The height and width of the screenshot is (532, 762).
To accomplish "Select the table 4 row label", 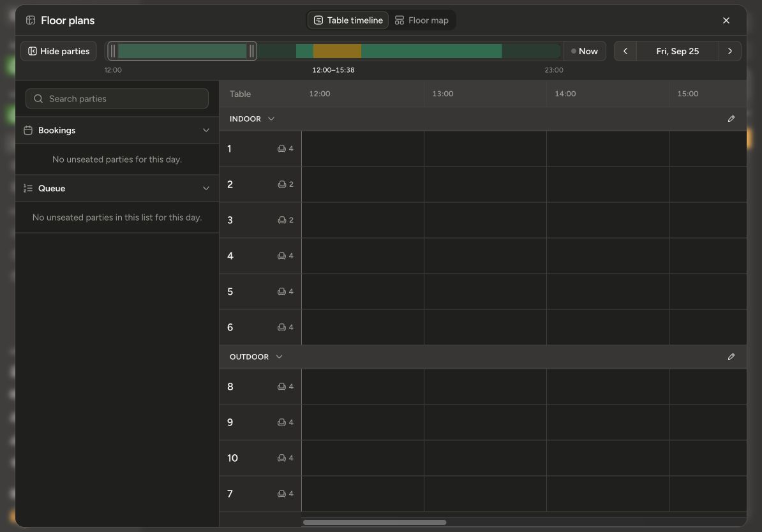I will [230, 256].
